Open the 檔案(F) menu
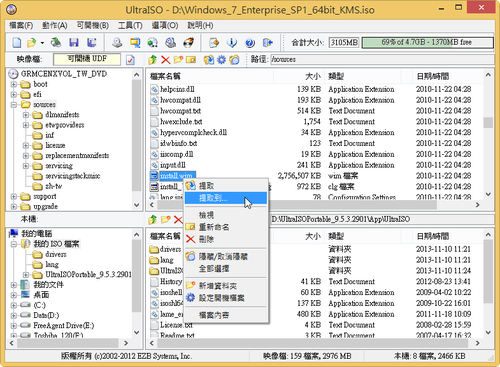The image size is (500, 367). [21, 25]
